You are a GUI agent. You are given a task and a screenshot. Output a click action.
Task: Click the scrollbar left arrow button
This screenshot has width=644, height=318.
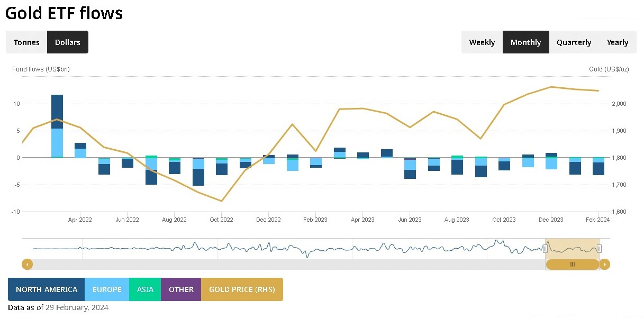(x=27, y=264)
